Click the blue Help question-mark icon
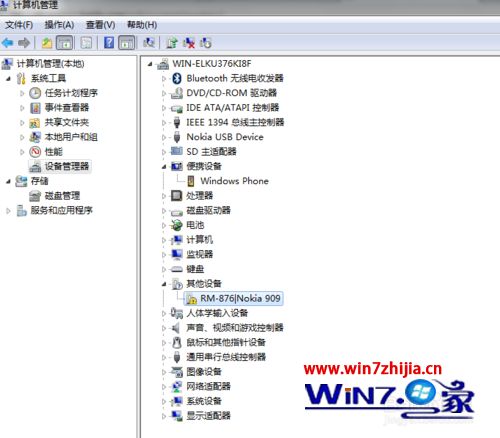The width and height of the screenshot is (500, 438). pos(109,43)
